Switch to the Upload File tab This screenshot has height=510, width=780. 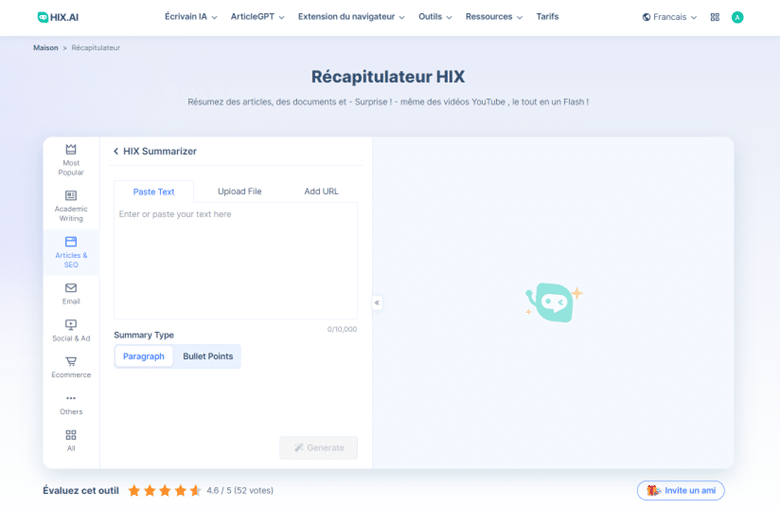(239, 191)
